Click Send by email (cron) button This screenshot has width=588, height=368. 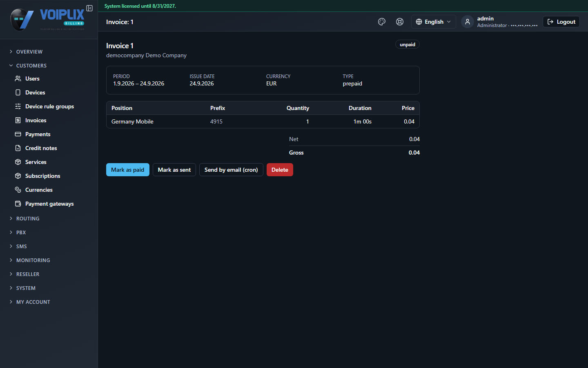pos(231,170)
